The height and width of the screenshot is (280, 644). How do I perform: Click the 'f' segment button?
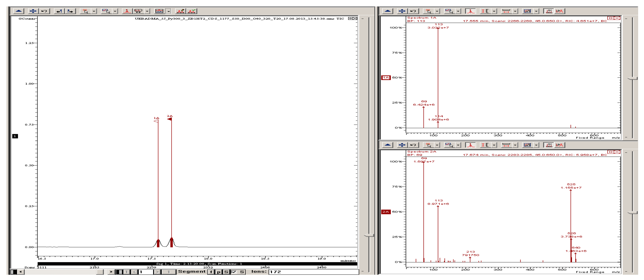(211, 272)
